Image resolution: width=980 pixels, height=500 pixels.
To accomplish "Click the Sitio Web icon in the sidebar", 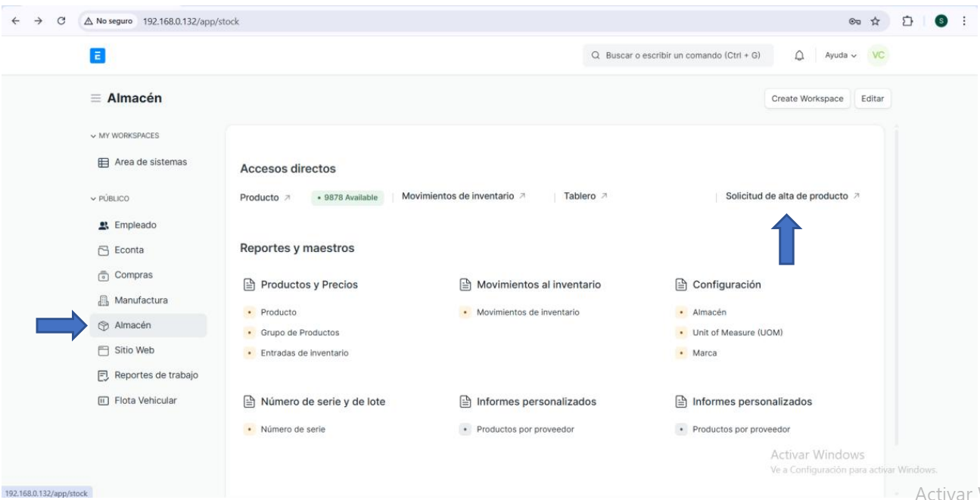I will 104,350.
